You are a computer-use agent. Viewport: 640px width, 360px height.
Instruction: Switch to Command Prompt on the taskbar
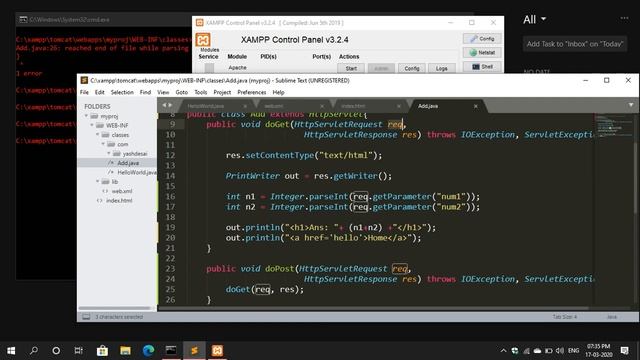171,351
